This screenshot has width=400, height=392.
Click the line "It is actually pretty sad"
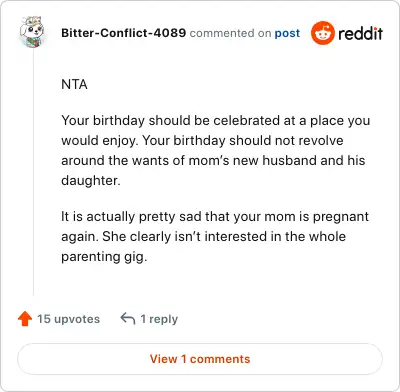point(215,217)
